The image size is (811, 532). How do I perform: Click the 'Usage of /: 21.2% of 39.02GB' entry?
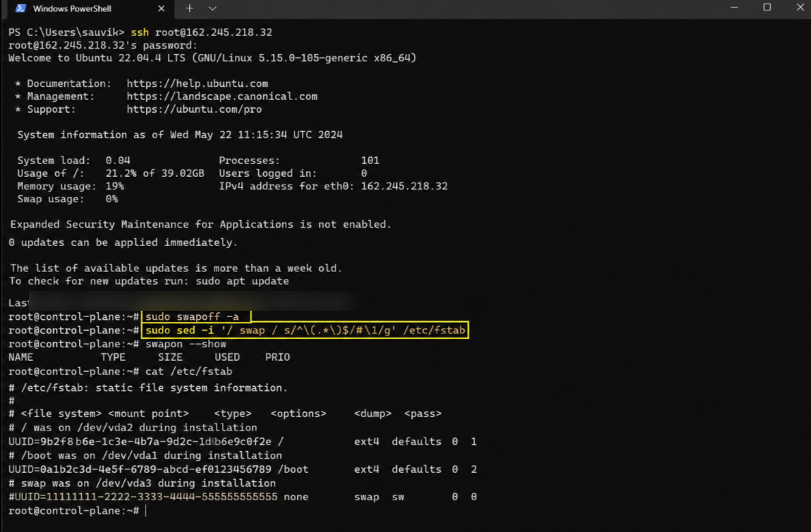click(111, 173)
